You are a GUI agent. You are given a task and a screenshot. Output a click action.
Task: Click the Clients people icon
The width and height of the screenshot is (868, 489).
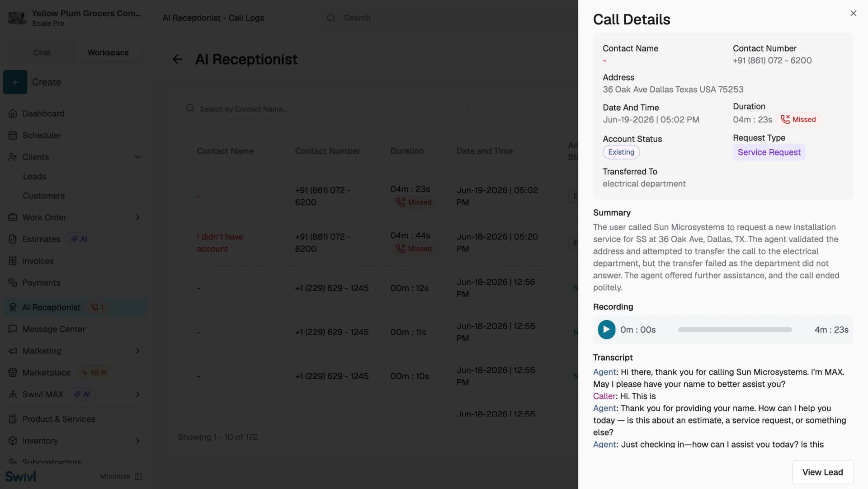pyautogui.click(x=13, y=157)
